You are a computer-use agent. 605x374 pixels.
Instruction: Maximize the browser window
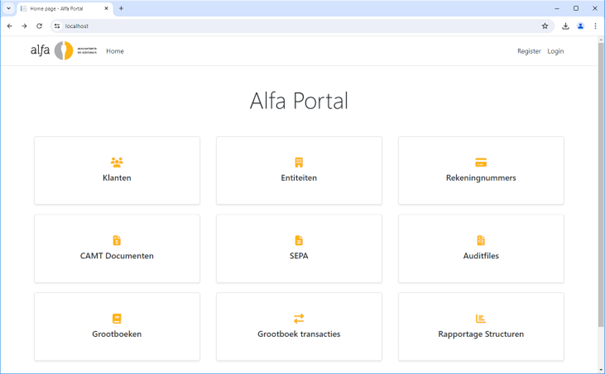point(576,8)
